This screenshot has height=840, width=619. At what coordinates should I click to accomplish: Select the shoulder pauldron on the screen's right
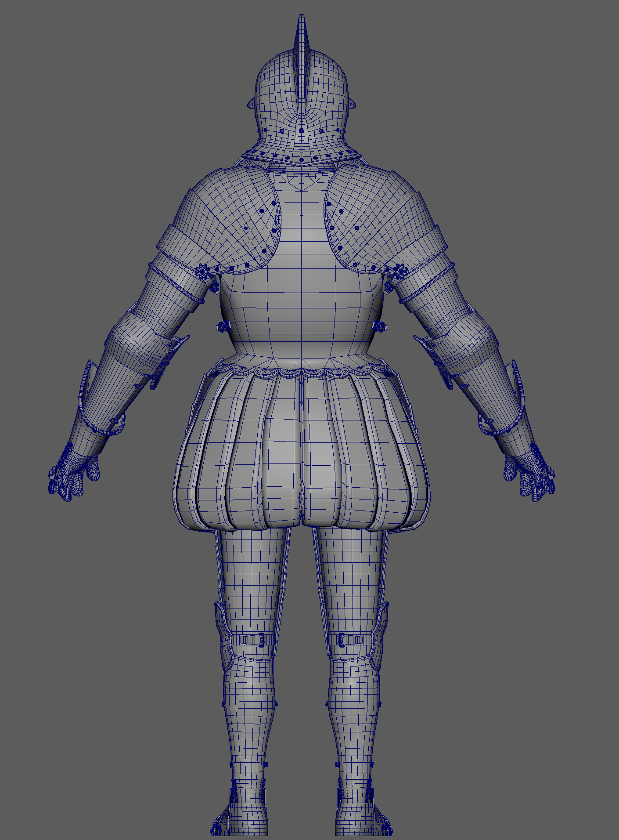[x=386, y=220]
